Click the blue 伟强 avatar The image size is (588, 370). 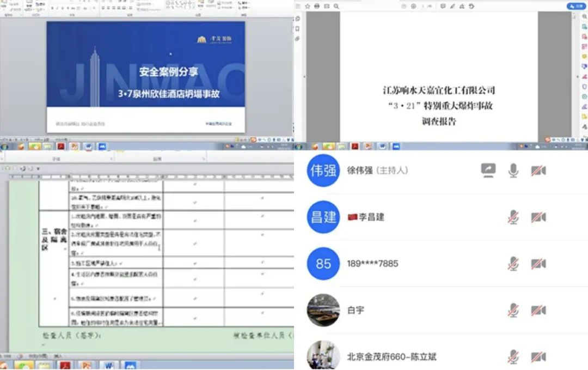click(x=323, y=171)
